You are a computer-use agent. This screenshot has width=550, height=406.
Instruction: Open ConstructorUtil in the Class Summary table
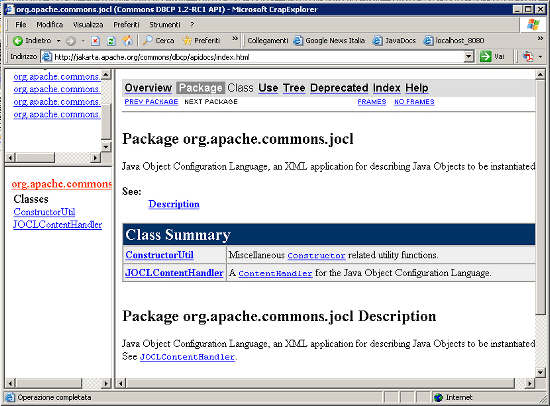(160, 255)
